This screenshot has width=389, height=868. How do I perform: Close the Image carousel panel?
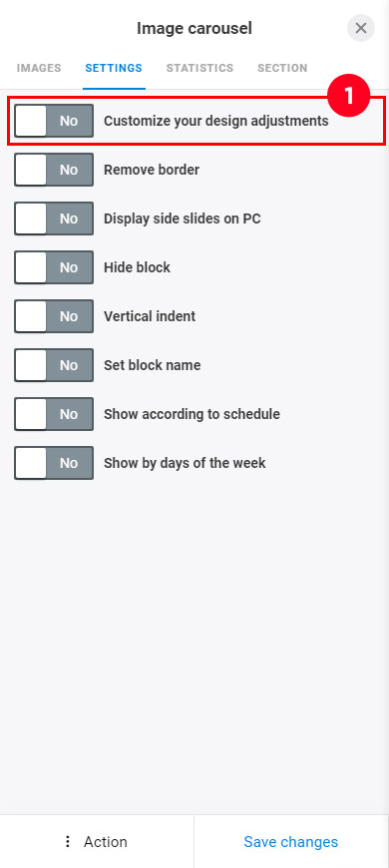pos(361,28)
